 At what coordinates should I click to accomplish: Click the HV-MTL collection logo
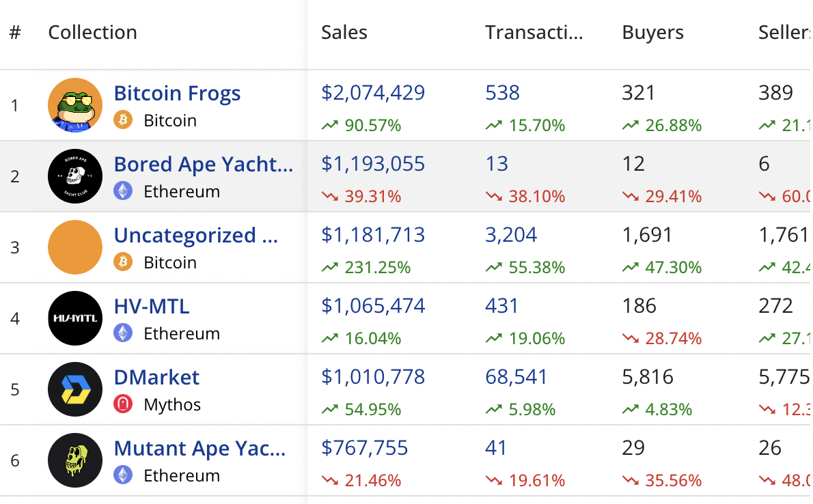pos(75,318)
